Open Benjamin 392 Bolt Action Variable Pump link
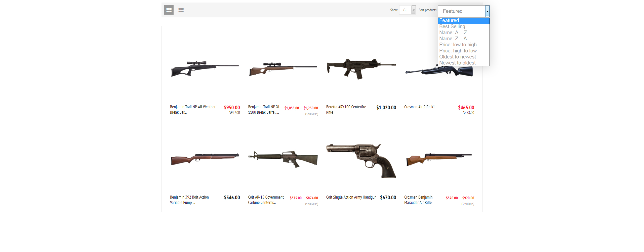This screenshot has width=644, height=252. (x=189, y=200)
